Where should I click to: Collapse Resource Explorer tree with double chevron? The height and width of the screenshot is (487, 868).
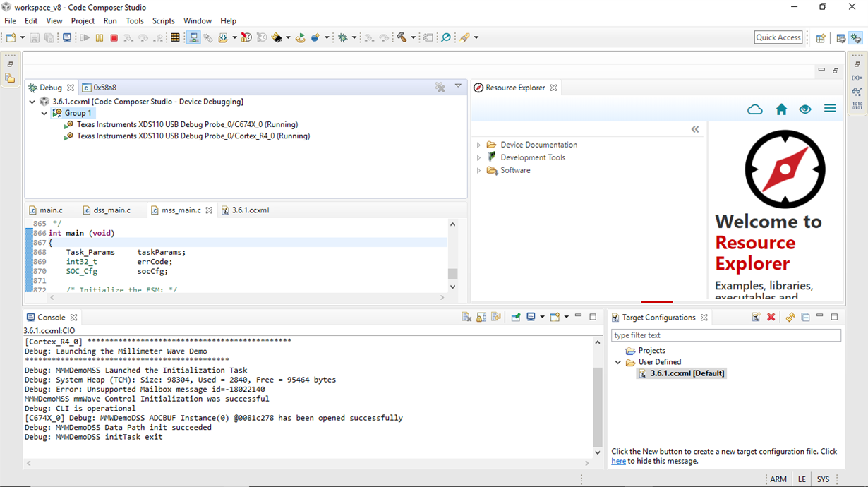click(695, 129)
